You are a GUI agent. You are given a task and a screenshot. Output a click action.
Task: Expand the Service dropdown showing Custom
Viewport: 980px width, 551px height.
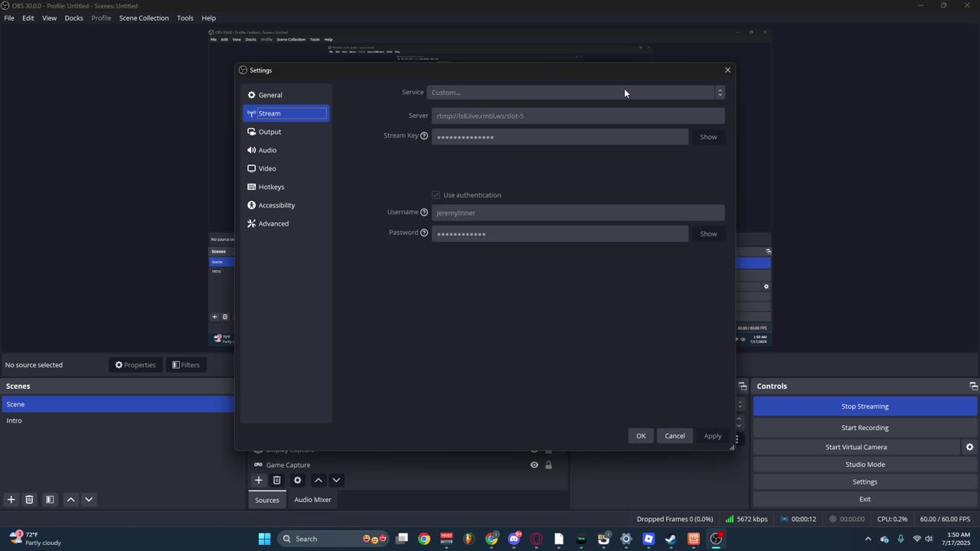[576, 93]
